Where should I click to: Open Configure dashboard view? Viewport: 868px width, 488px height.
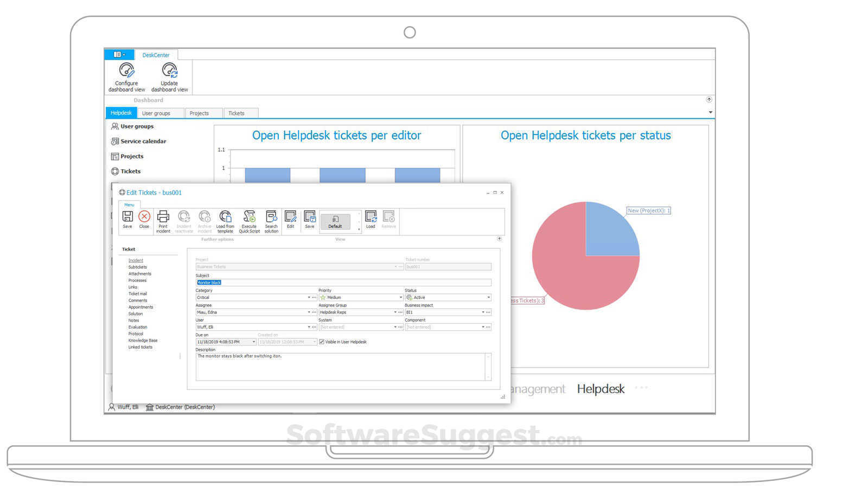coord(126,75)
